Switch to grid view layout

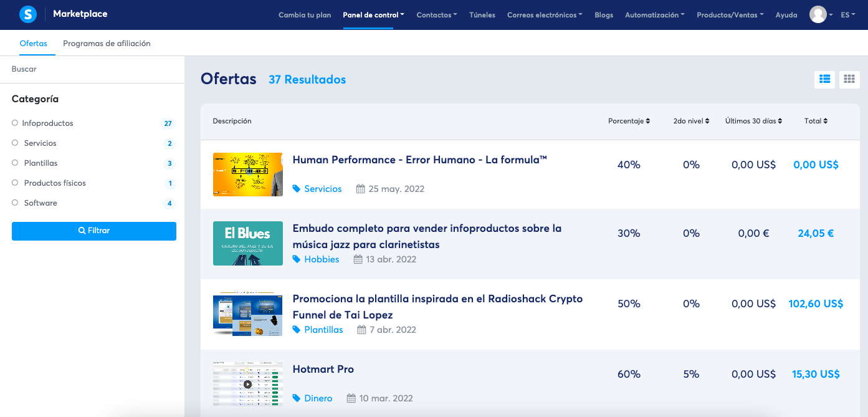(849, 79)
